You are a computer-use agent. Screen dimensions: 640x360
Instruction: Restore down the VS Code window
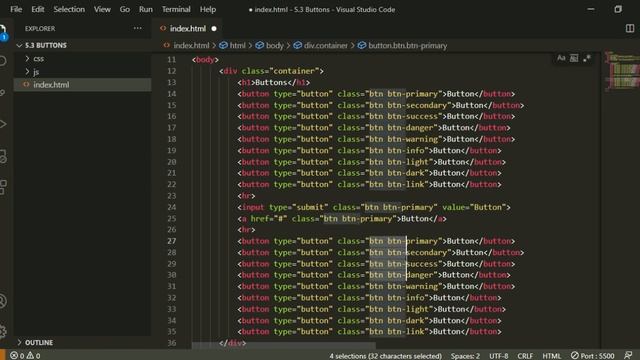click(618, 9)
